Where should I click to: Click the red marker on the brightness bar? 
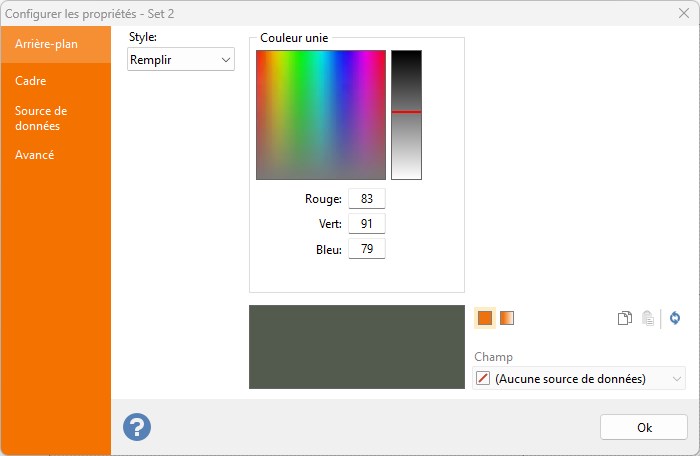pos(406,112)
